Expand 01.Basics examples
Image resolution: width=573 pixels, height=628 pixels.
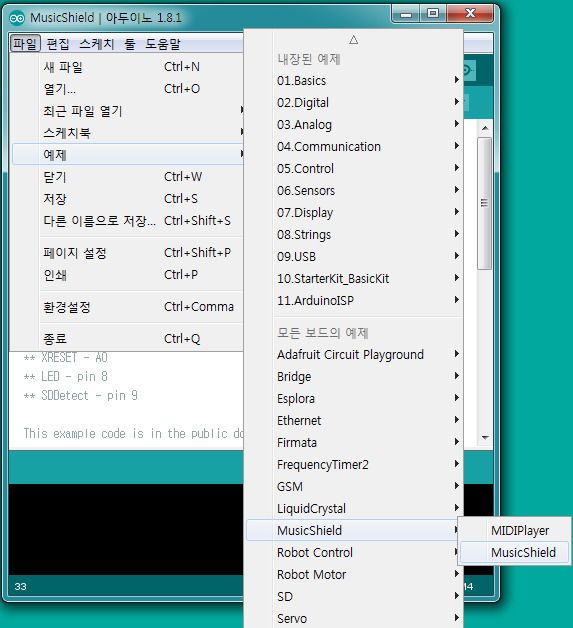355,81
